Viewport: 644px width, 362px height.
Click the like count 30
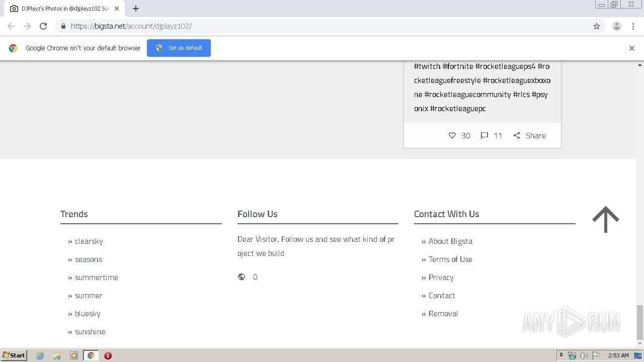(466, 135)
